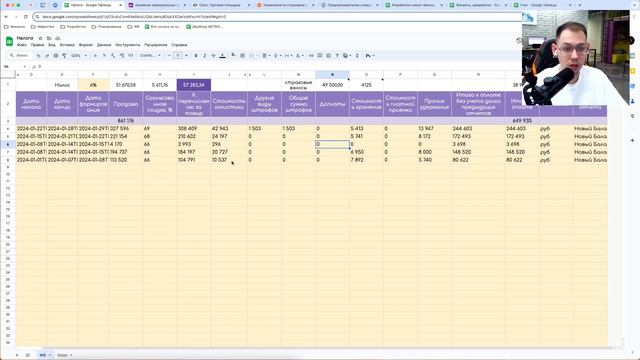
Task: Select cell with value 327 596
Action: coord(126,128)
